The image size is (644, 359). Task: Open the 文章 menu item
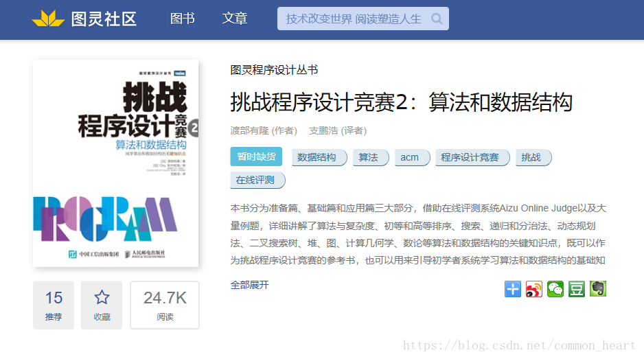click(x=235, y=19)
